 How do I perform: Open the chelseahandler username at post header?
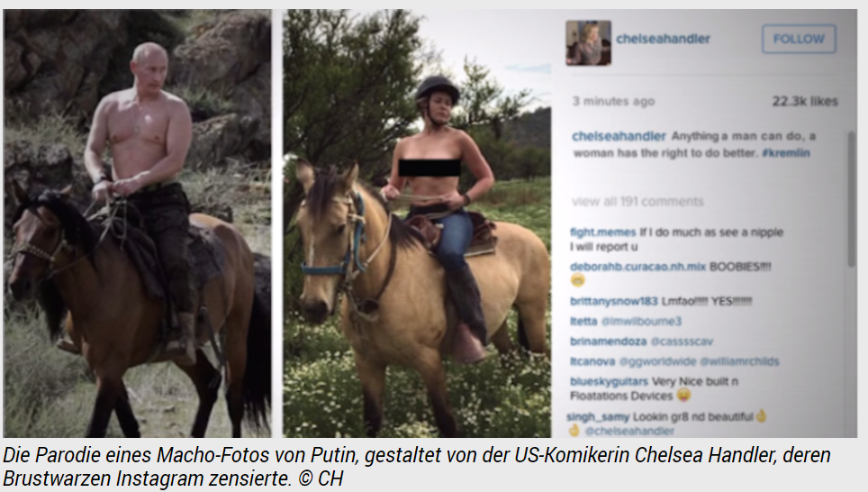[x=664, y=39]
